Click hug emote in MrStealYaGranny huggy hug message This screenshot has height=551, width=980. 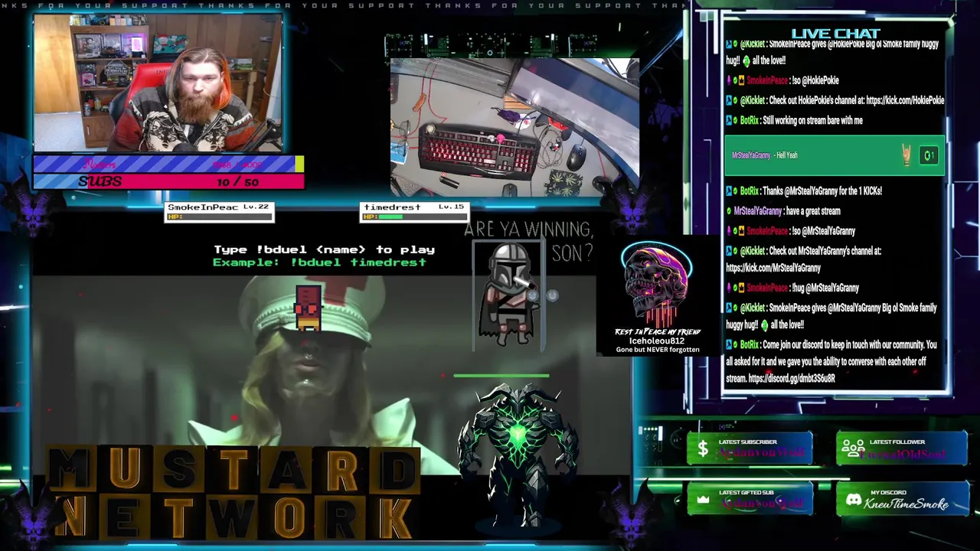[x=763, y=325]
